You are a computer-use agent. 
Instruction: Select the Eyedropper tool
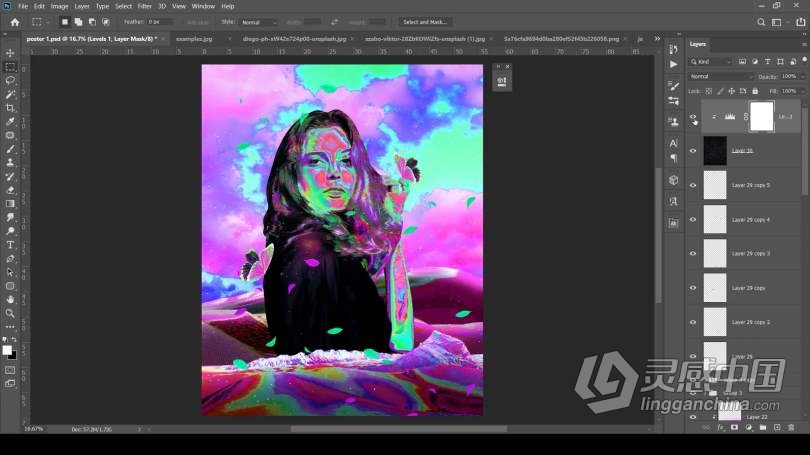10,121
